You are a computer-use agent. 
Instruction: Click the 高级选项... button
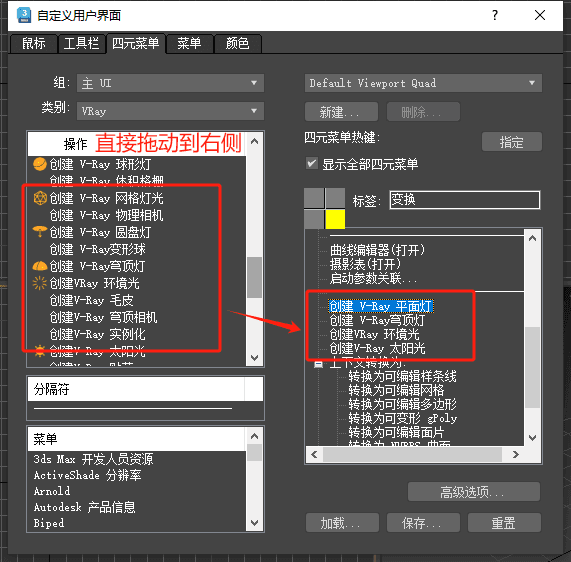coord(474,492)
